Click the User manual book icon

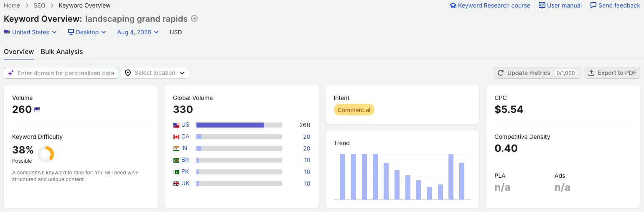542,5
